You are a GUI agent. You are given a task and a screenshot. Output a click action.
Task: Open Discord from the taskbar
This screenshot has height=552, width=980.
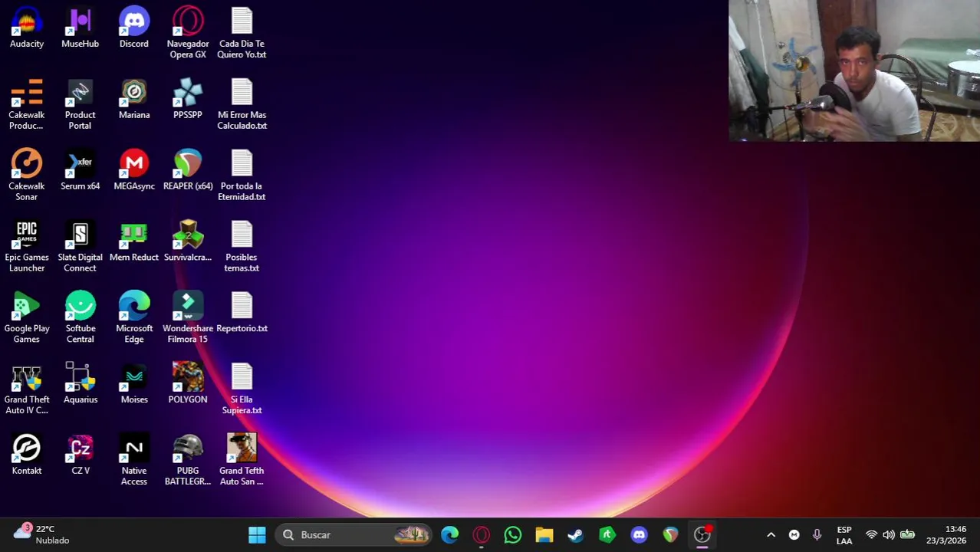click(x=639, y=534)
